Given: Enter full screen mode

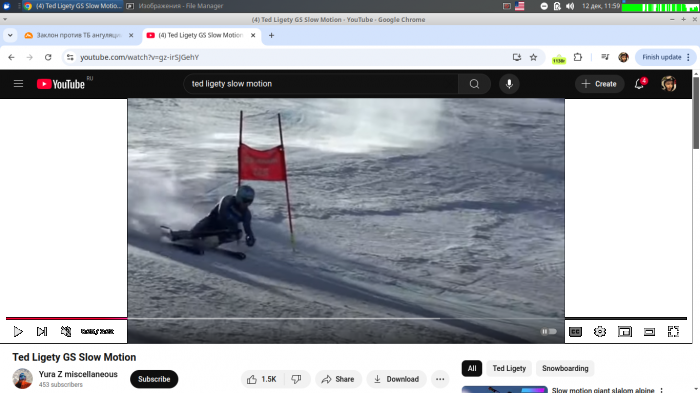Looking at the screenshot, I should coord(673,331).
